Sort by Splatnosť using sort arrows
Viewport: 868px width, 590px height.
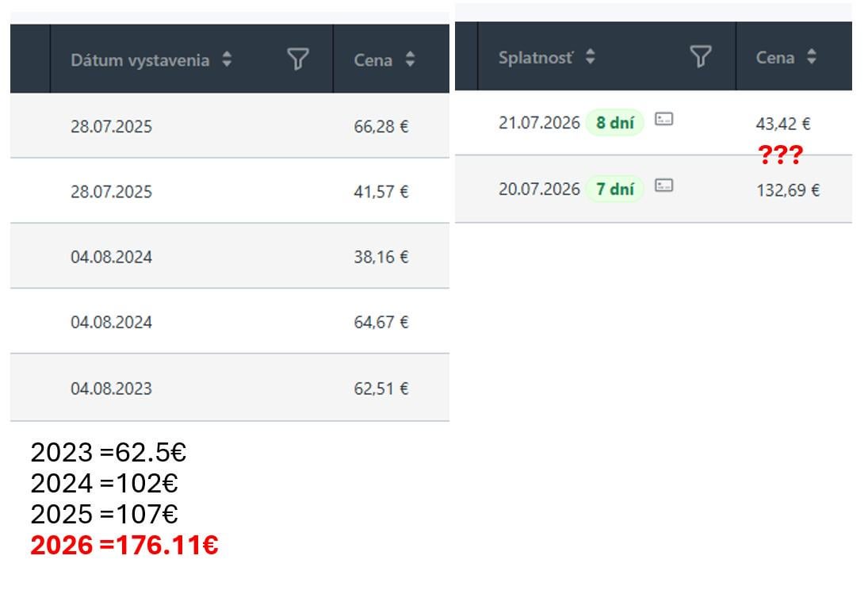click(x=590, y=56)
